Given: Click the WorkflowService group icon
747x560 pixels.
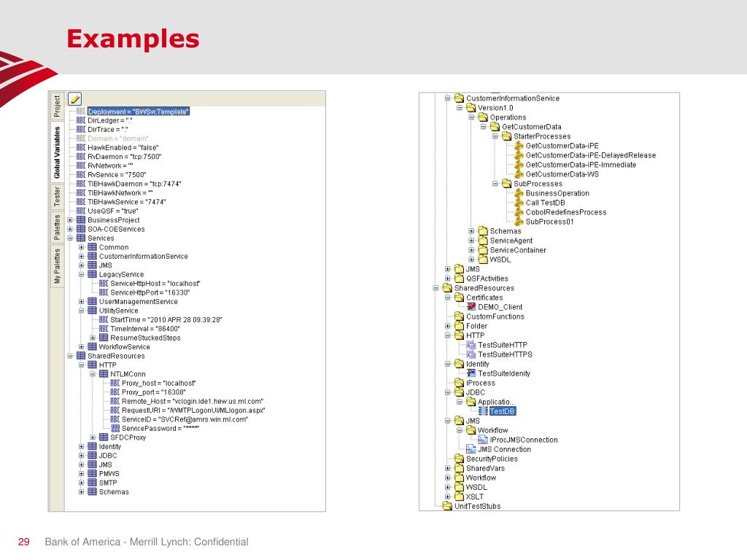Looking at the screenshot, I should click(x=93, y=346).
